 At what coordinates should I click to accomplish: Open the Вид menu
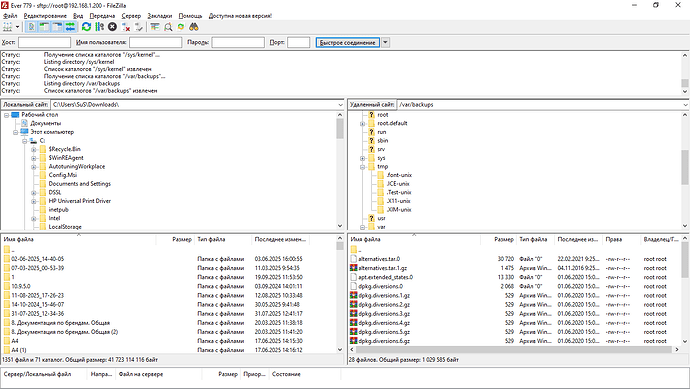click(78, 16)
